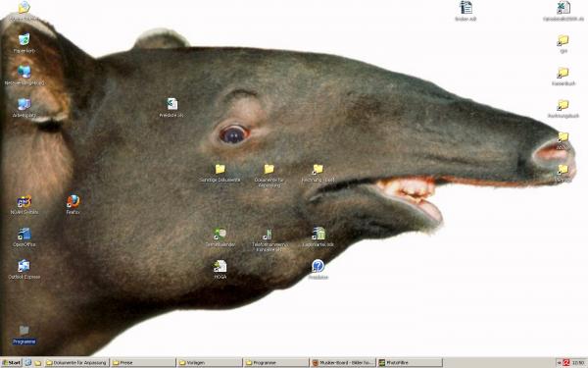The width and height of the screenshot is (588, 368).
Task: Open the Rechnungsbuch folder shortcut
Action: [x=563, y=105]
